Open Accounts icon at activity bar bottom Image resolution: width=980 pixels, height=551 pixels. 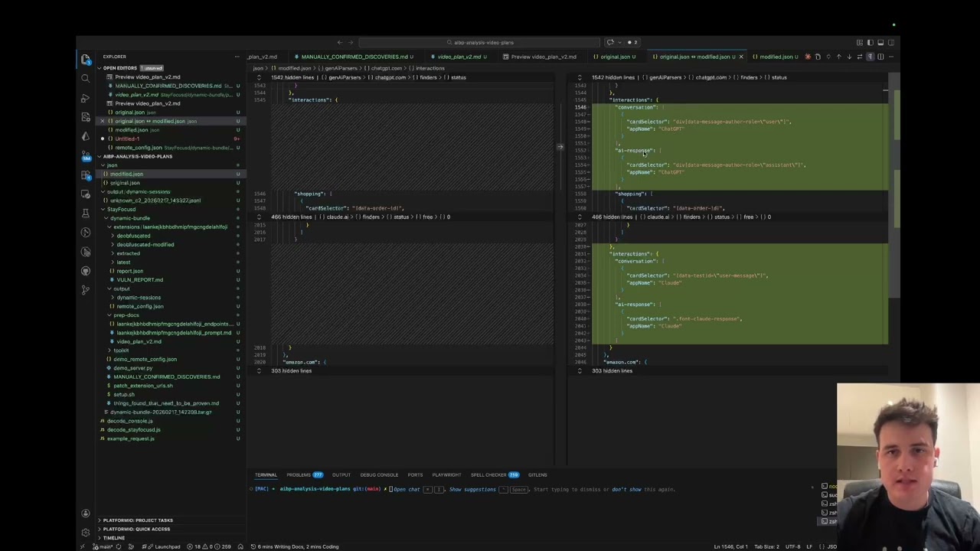pos(86,514)
